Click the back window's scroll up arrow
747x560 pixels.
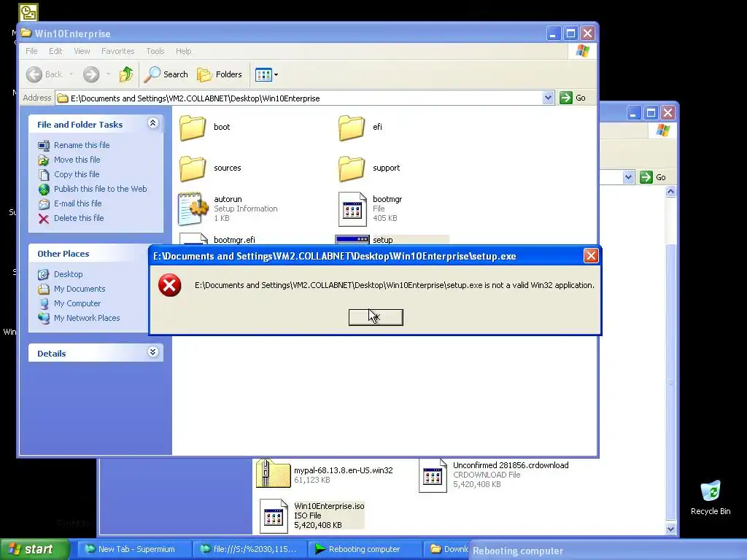coord(671,192)
